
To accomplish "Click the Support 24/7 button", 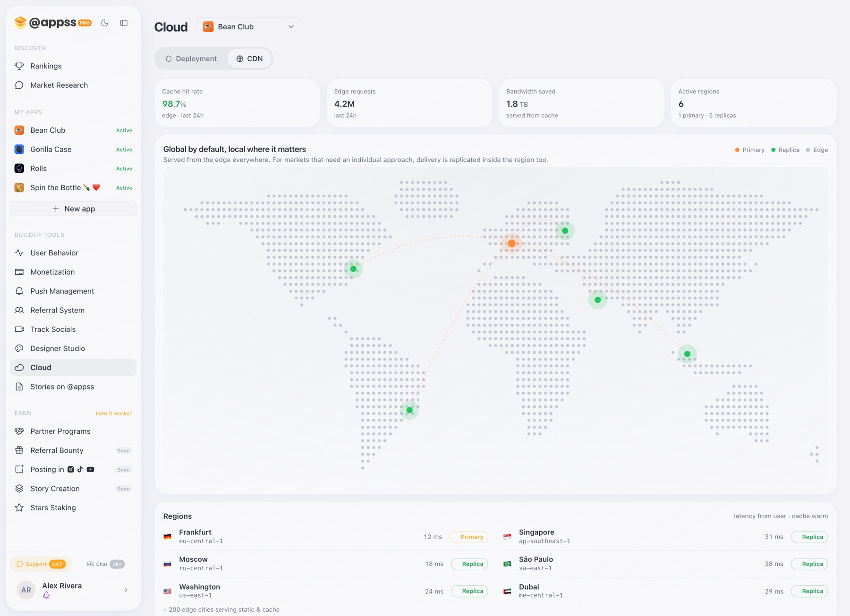I will pos(41,564).
